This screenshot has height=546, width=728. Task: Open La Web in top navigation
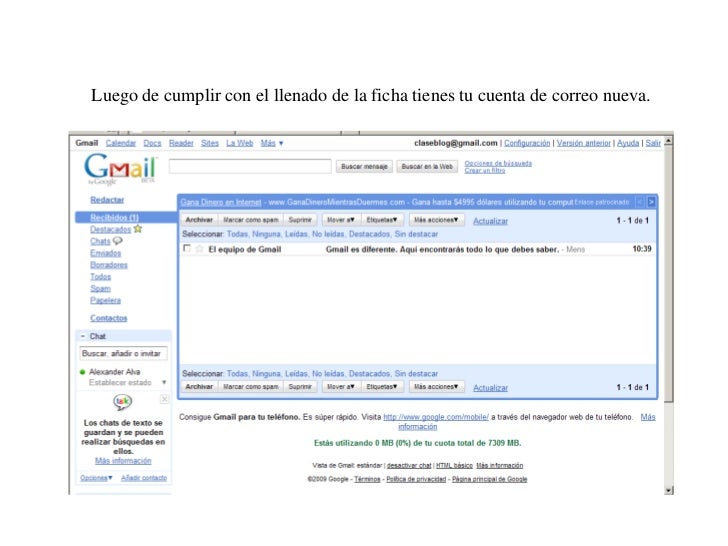tap(240, 143)
